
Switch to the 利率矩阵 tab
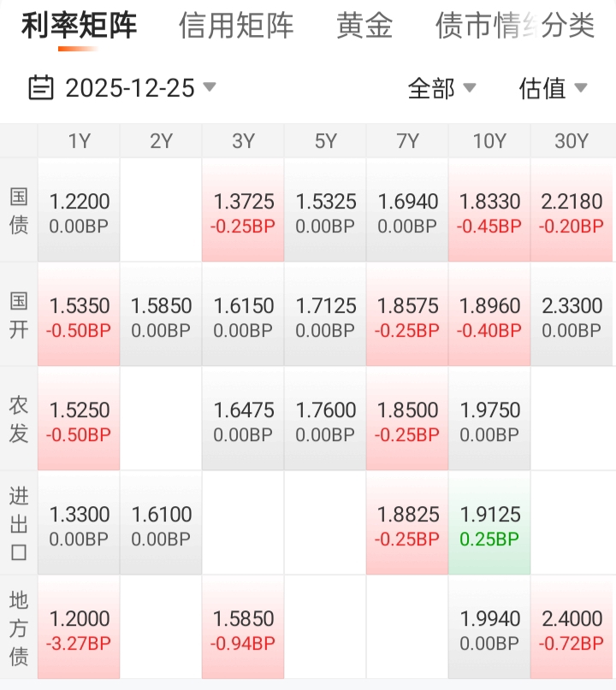(x=79, y=27)
